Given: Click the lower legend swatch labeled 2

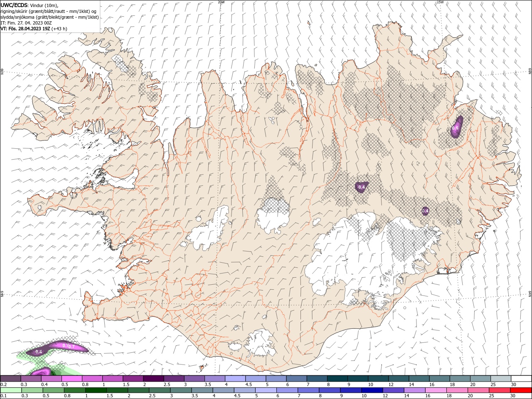Looking at the screenshot, I should pos(139,390).
